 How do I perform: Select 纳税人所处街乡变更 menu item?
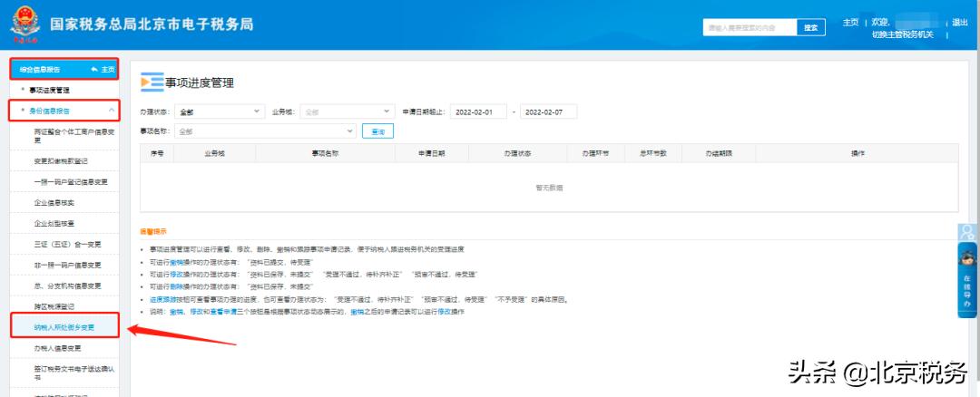[x=64, y=327]
